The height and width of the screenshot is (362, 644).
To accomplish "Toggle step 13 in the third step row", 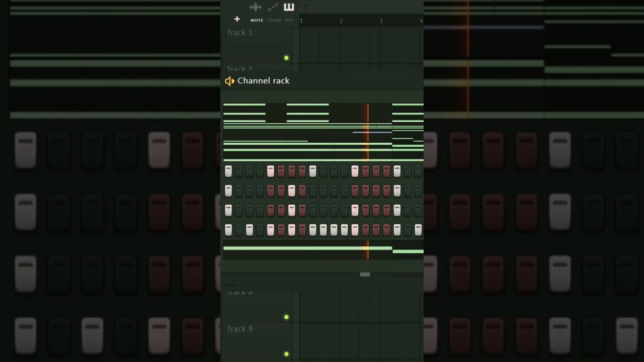I will 355,210.
